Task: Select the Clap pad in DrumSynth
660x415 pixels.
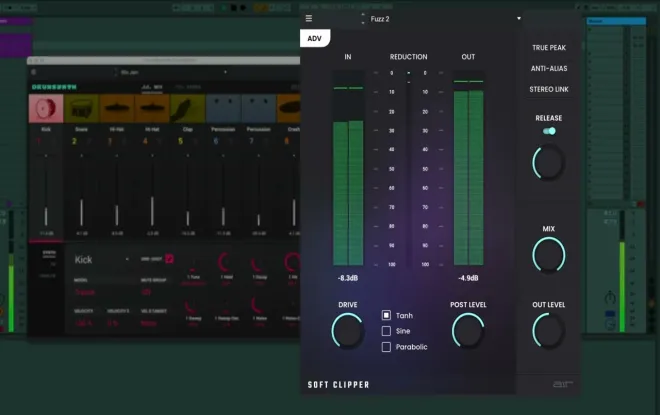Action: 187,109
